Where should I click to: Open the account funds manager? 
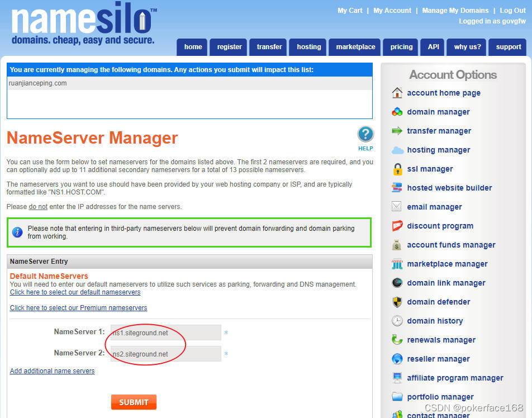tap(451, 245)
